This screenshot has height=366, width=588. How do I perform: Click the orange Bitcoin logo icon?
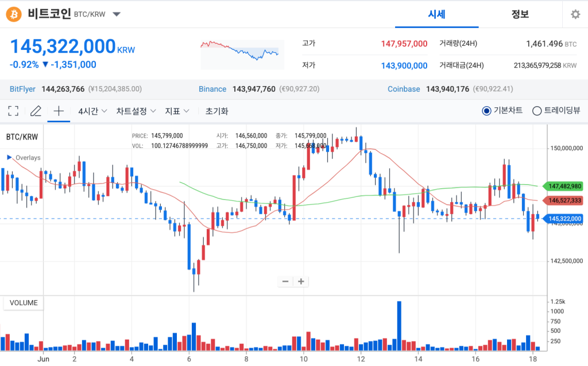14,14
